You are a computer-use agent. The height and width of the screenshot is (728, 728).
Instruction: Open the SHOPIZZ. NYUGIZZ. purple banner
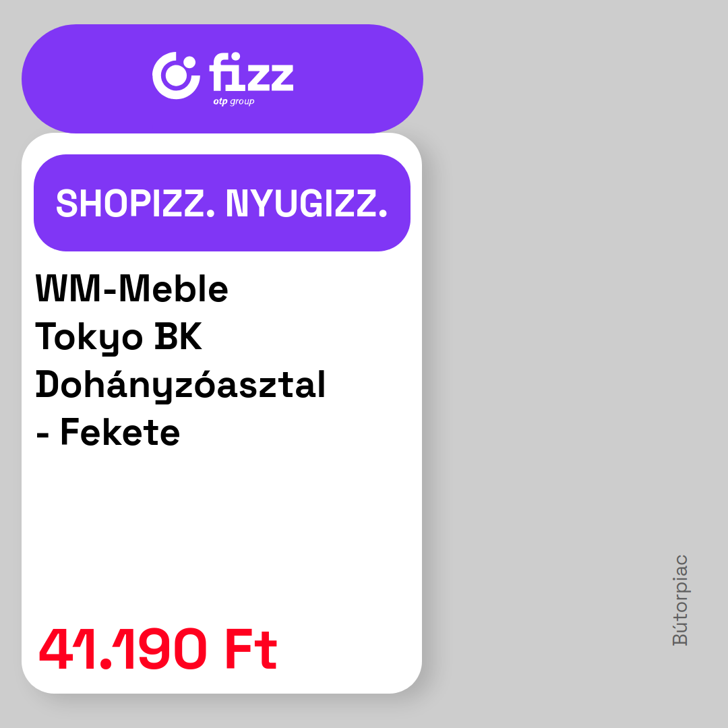(222, 203)
